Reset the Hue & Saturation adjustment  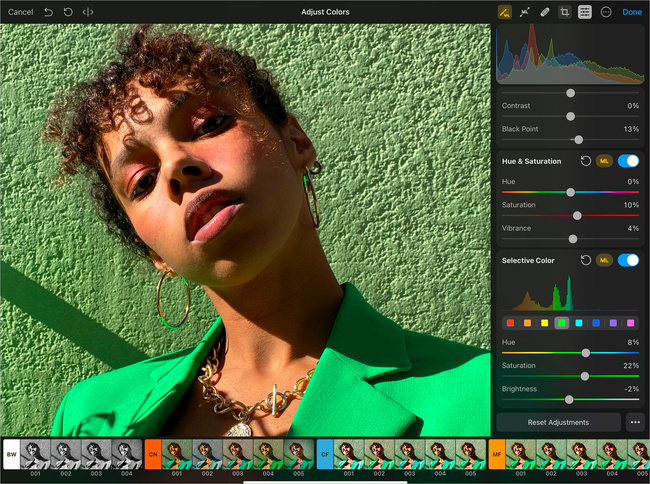click(585, 160)
